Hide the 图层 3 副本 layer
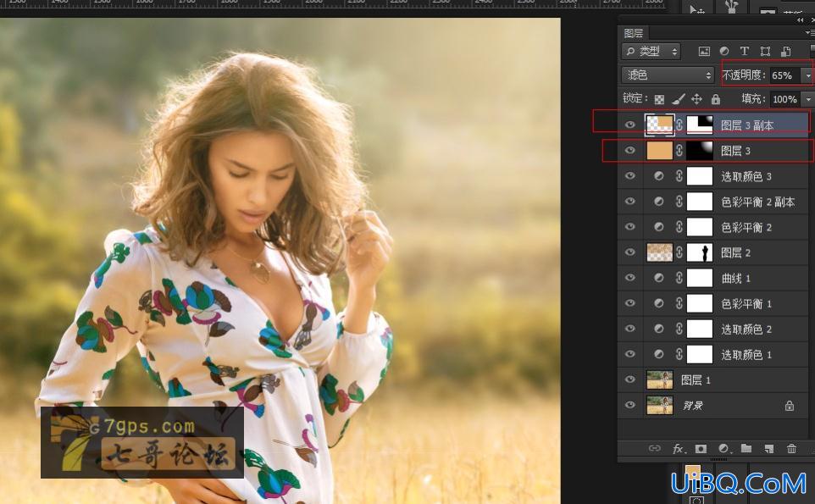Image resolution: width=815 pixels, height=504 pixels. (x=630, y=125)
